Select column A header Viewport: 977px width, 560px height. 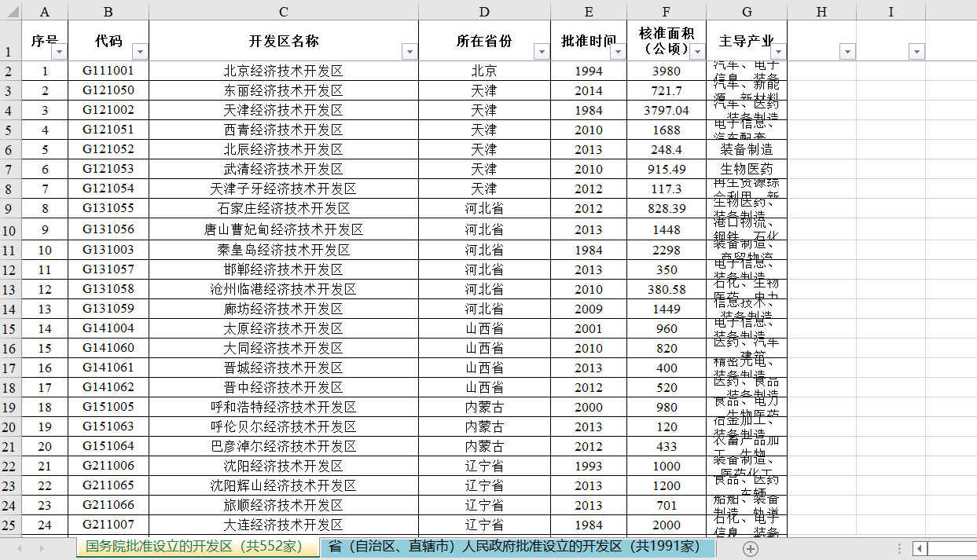pos(44,11)
